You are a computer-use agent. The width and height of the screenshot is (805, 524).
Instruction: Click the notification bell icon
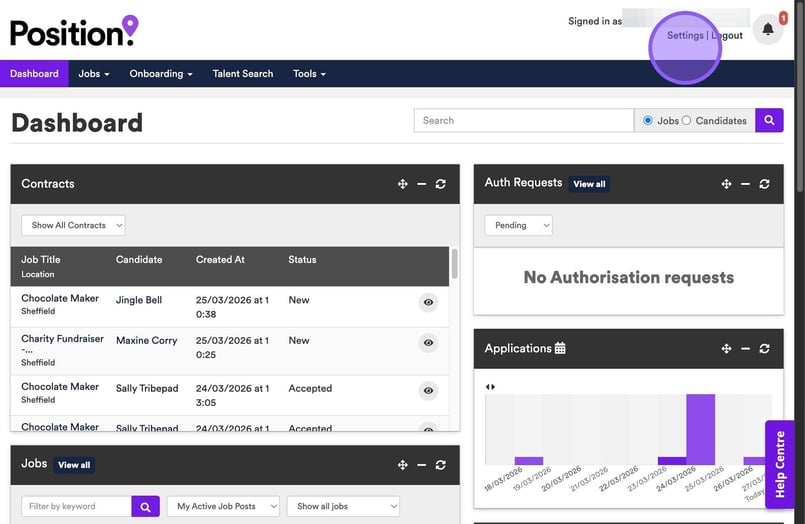[x=768, y=29]
